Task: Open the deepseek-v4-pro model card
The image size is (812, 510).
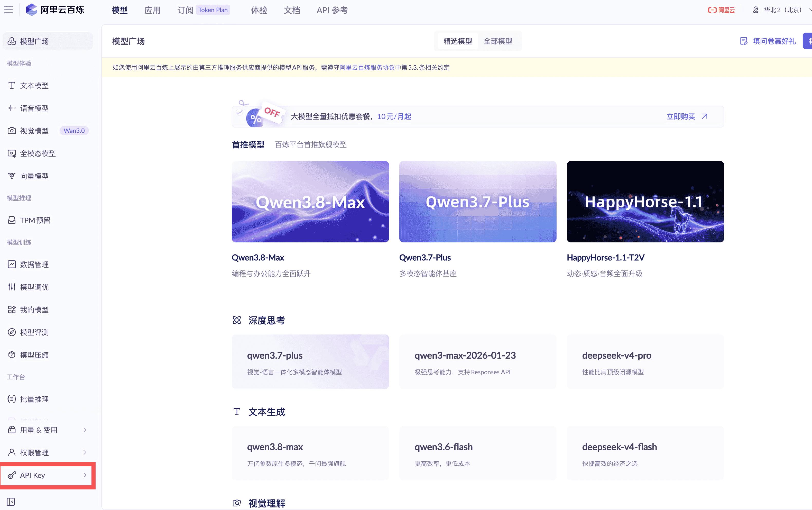Action: [645, 362]
